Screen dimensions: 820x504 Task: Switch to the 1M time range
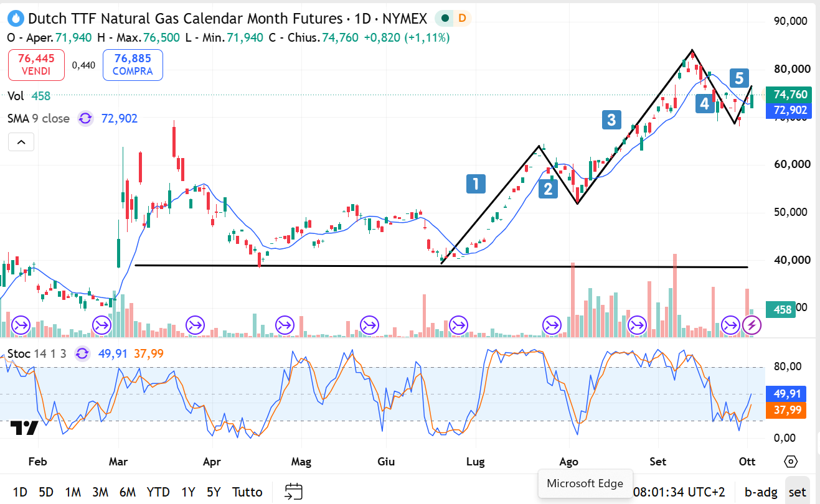click(x=73, y=492)
